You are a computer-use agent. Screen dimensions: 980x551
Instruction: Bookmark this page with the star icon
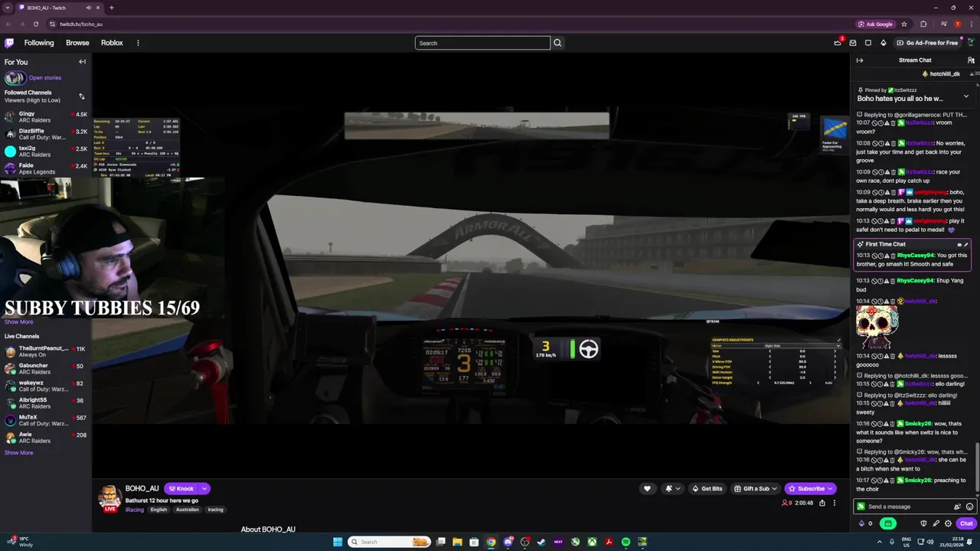[904, 24]
